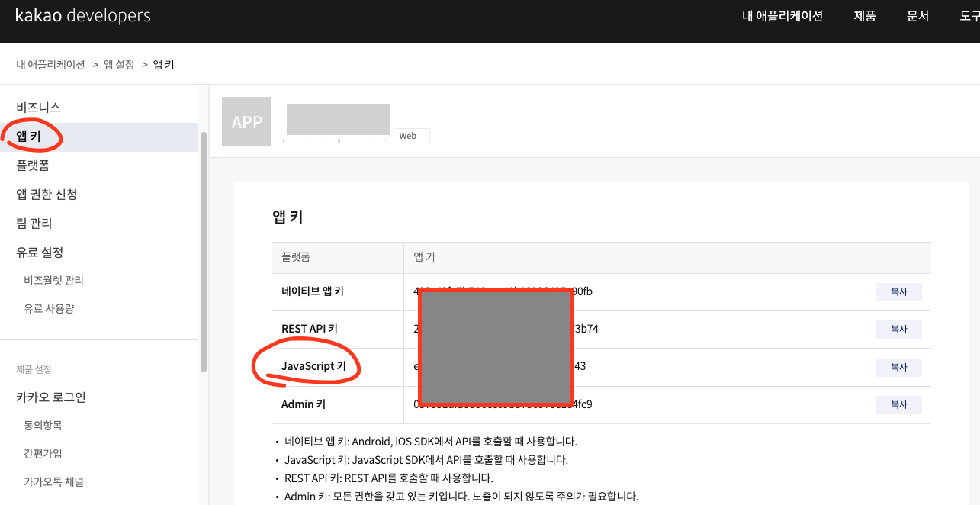Open 비즈월렛 관리 sidebar sub-item
This screenshot has height=505, width=980.
[x=53, y=281]
